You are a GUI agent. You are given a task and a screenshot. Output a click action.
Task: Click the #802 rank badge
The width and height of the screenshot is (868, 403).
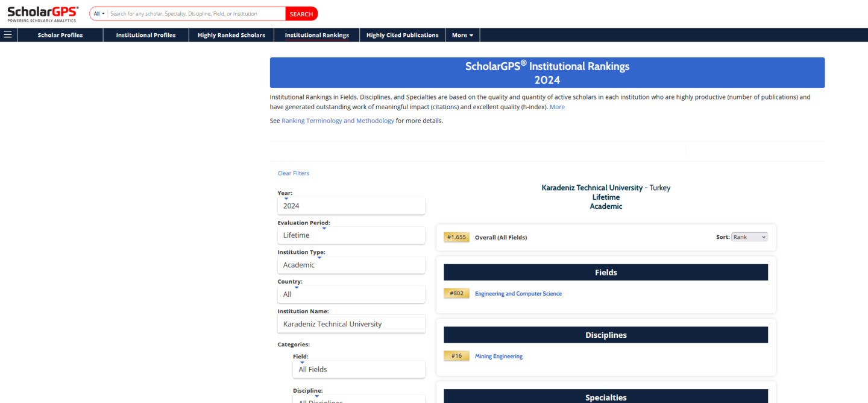pos(456,293)
